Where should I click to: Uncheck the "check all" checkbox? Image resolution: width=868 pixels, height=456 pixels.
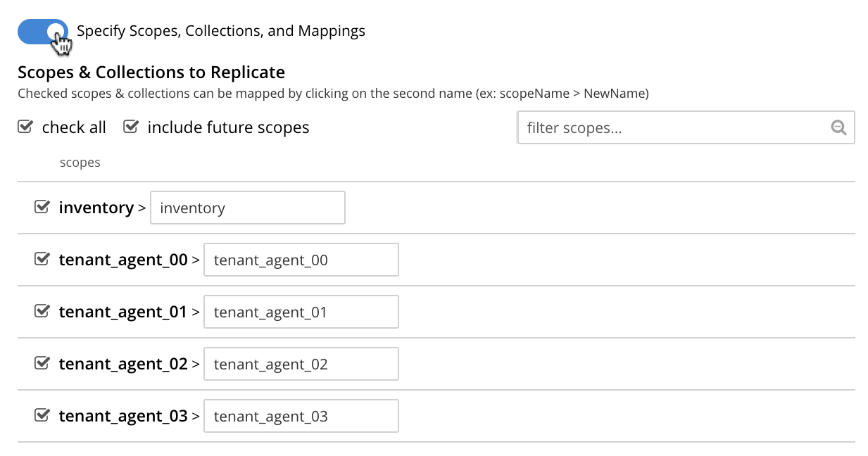pos(25,126)
